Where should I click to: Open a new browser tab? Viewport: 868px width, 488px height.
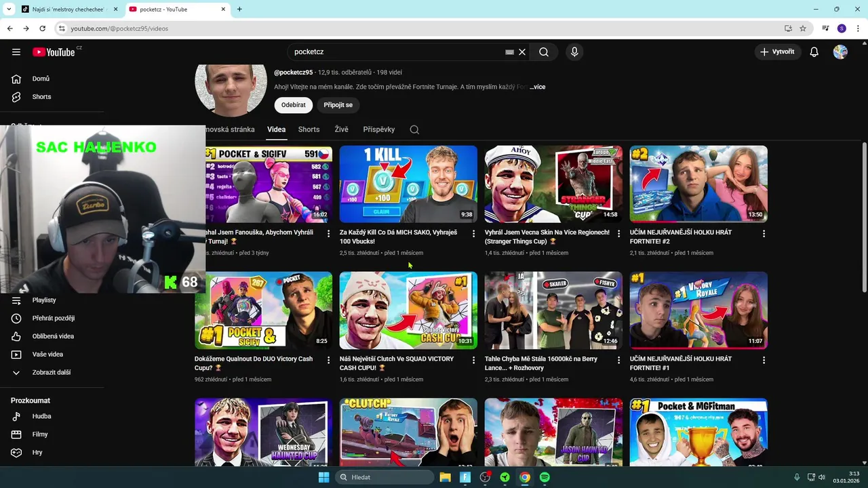tap(239, 9)
